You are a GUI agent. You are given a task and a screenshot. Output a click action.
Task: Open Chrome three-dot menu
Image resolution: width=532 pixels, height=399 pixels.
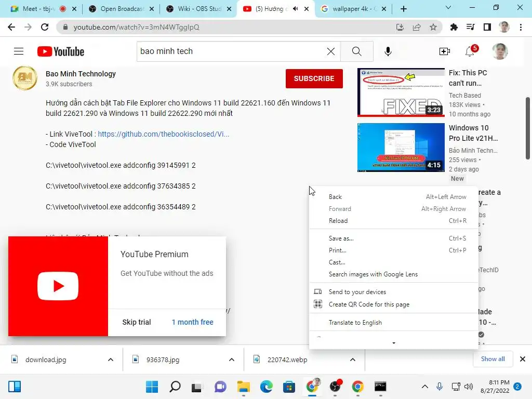[521, 27]
